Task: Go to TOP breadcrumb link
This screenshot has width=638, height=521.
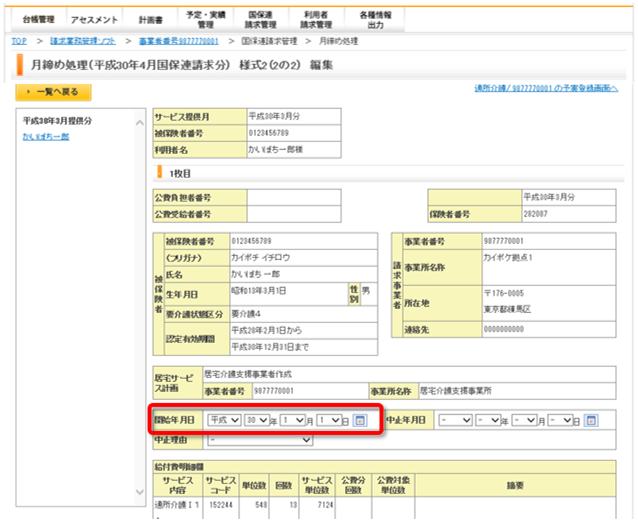Action: (x=19, y=41)
